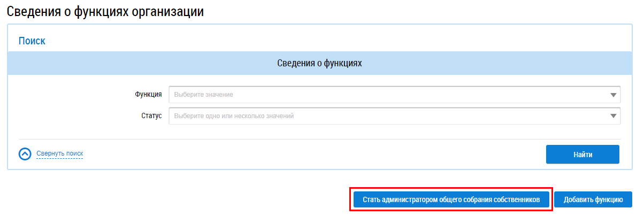Click 'Стать администратором общего собрания собственников'
This screenshot has width=644, height=216.
click(451, 199)
